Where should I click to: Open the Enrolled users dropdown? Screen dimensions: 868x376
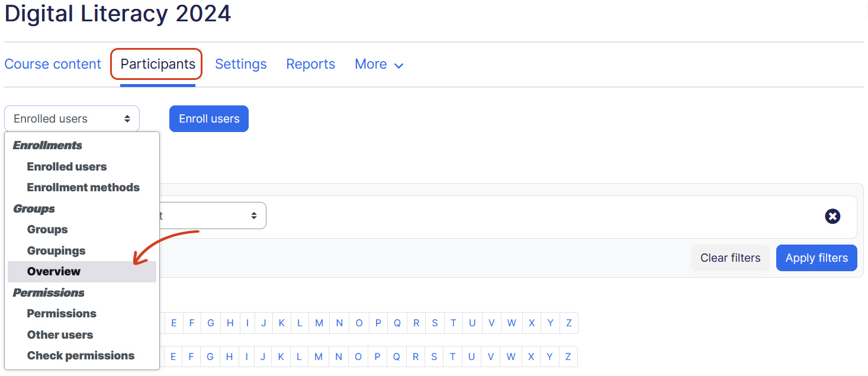[x=72, y=118]
